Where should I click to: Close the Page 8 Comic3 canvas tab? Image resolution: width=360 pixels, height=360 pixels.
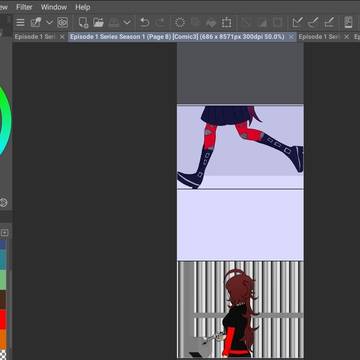pos(291,37)
